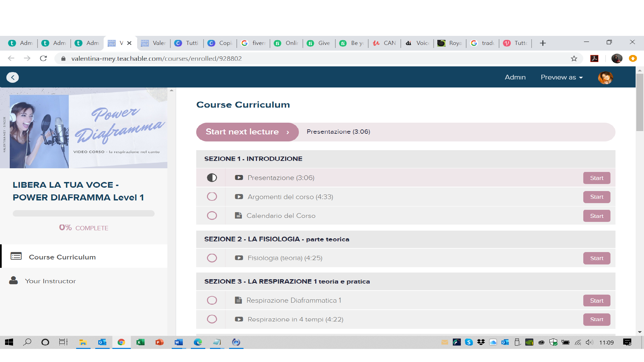The height and width of the screenshot is (362, 644).
Task: Switch to the fiverr browser tab
Action: 254,43
